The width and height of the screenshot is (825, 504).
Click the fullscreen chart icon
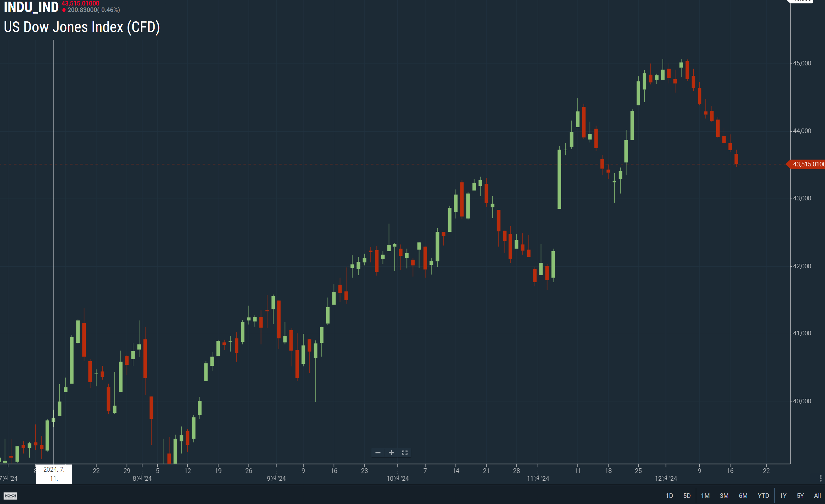click(405, 453)
